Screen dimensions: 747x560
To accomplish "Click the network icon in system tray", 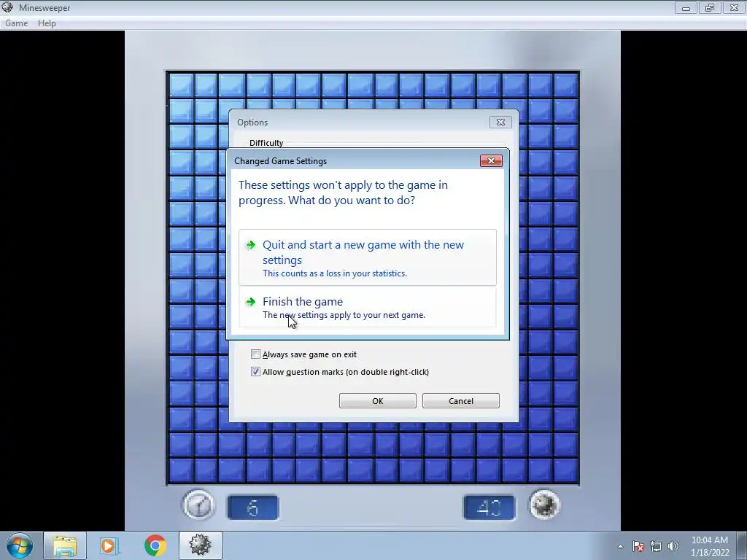I will pyautogui.click(x=656, y=546).
